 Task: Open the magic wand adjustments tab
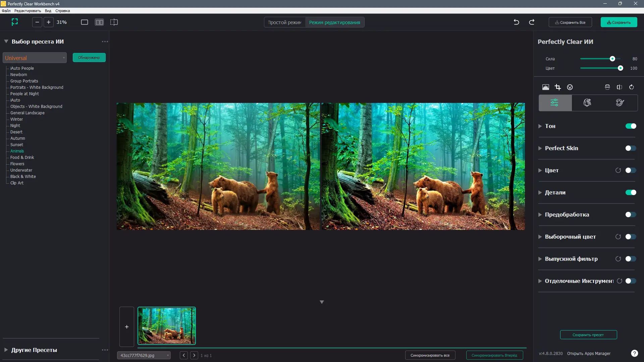tap(587, 103)
